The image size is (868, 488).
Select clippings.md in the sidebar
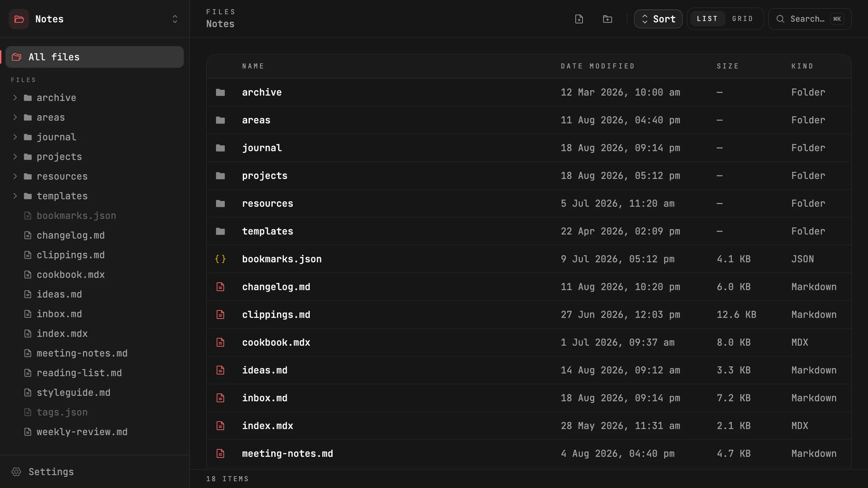coord(95,255)
